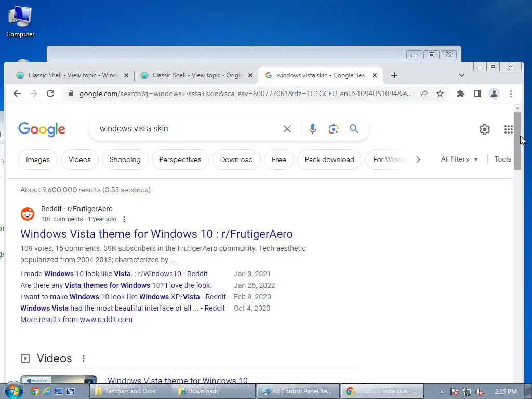Click the padlock site info icon
Image resolution: width=532 pixels, height=399 pixels.
(x=71, y=94)
